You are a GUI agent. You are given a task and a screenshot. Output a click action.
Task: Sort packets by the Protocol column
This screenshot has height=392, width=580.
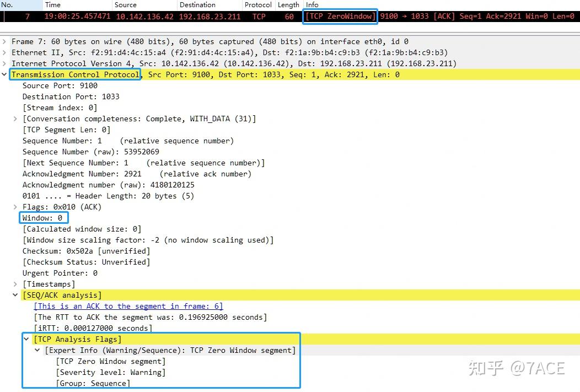tap(258, 4)
